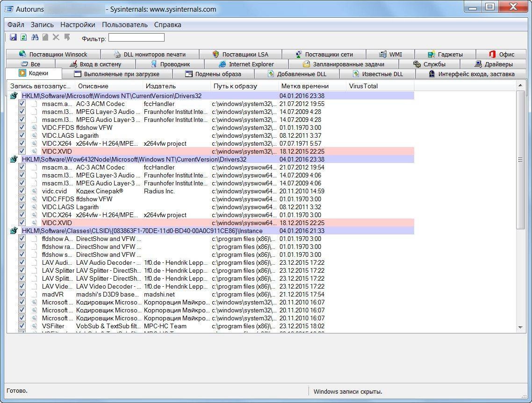This screenshot has height=403, width=532.
Task: Open the Гаджеты tab
Action: pos(445,54)
